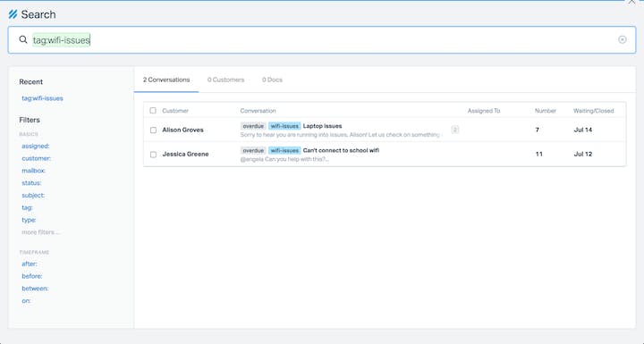
Task: Click the overdue tag on Jessica Greene's conversation
Action: [x=253, y=151]
